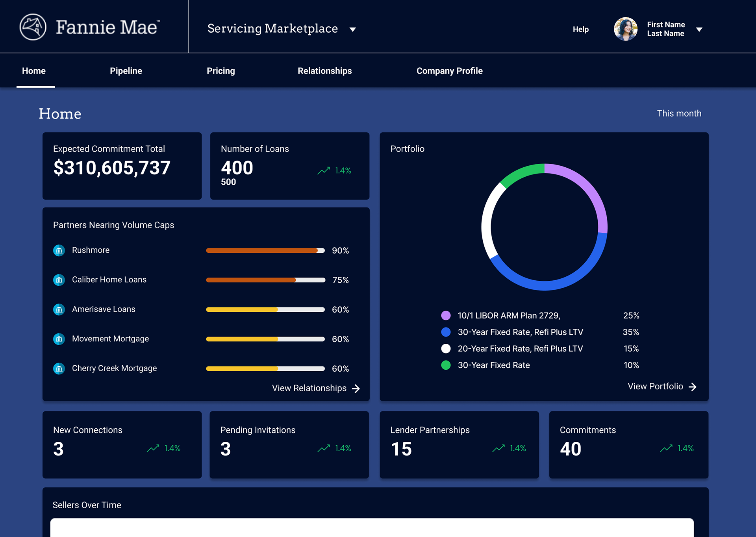The image size is (756, 537).
Task: Open the This month period selector
Action: coord(679,113)
